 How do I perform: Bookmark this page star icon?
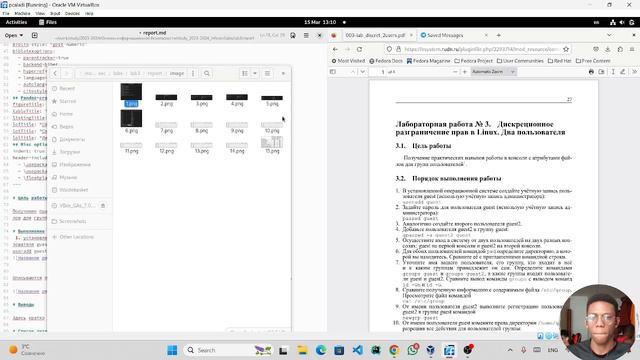566,49
